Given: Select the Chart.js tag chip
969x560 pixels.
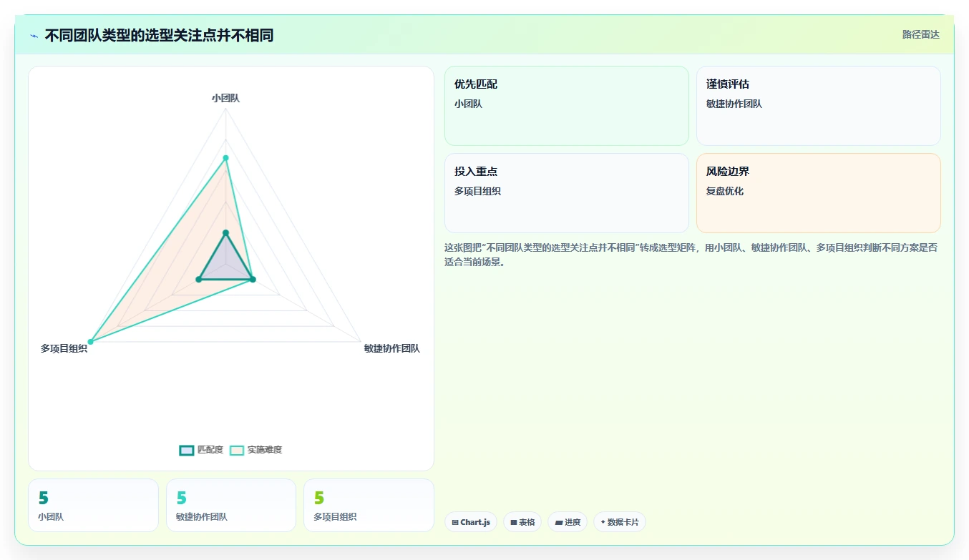Looking at the screenshot, I should [x=471, y=522].
